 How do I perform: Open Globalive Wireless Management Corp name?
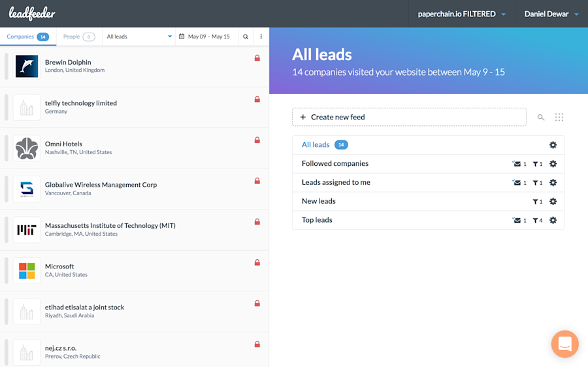click(101, 185)
